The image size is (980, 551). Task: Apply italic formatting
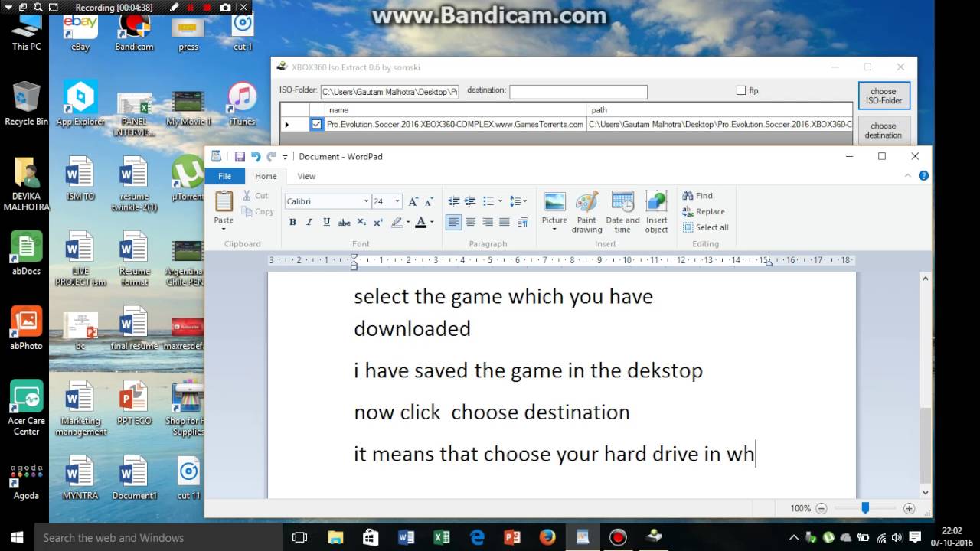[x=309, y=222]
